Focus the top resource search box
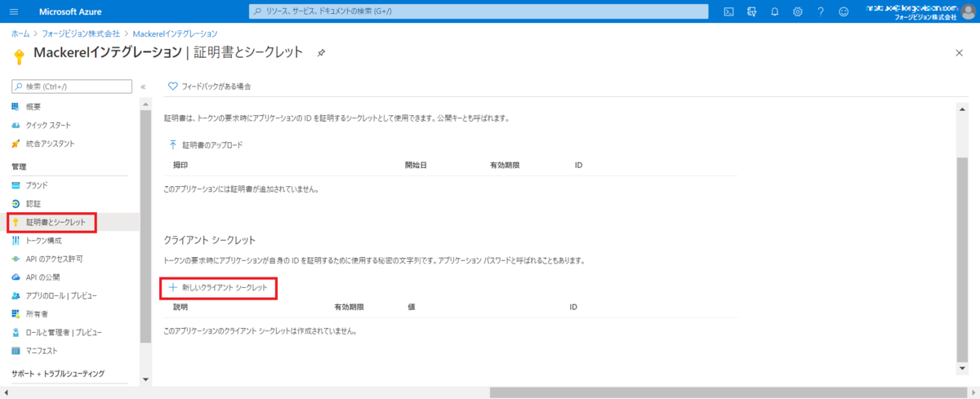The height and width of the screenshot is (399, 980). coord(479,11)
